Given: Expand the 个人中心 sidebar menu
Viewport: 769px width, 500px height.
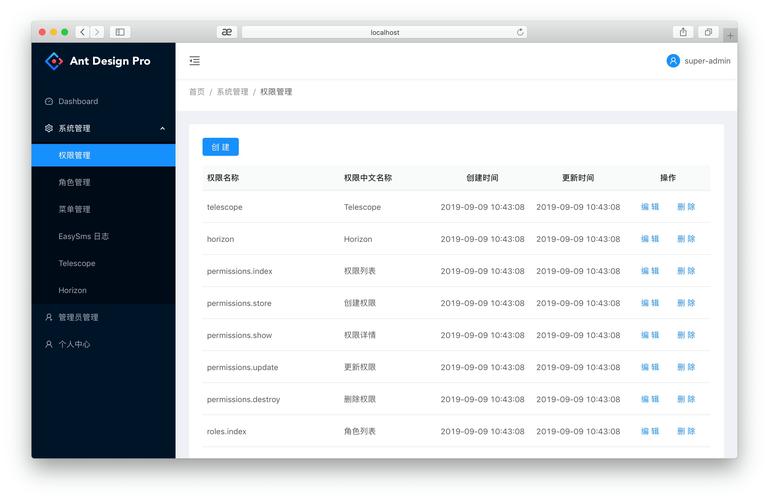Looking at the screenshot, I should coord(74,344).
